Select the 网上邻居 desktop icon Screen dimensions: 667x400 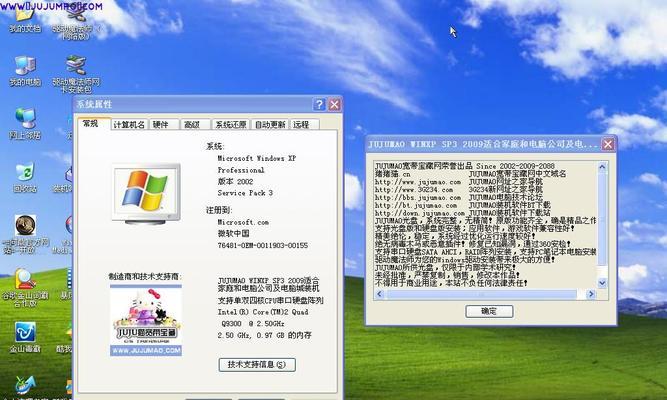(x=25, y=124)
